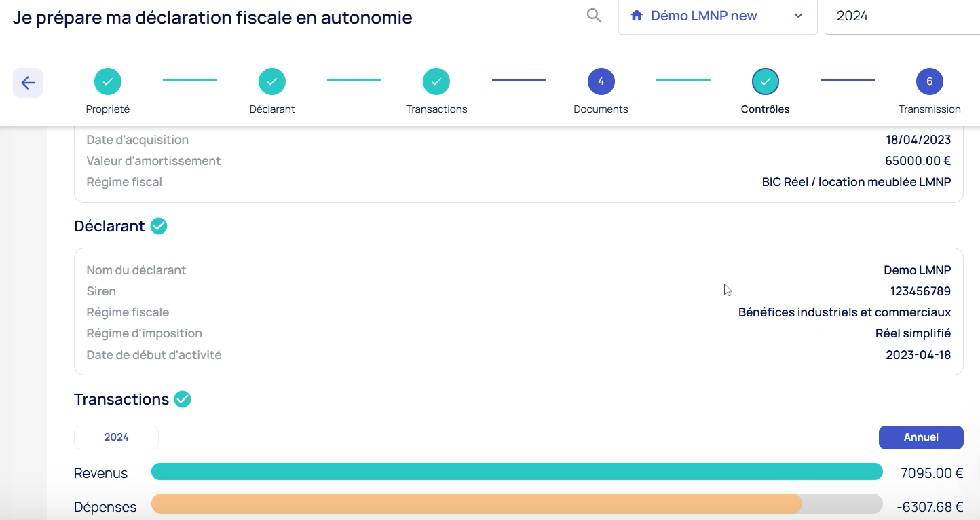The width and height of the screenshot is (980, 520).
Task: Click the Transactions step checkmark circle
Action: (436, 81)
